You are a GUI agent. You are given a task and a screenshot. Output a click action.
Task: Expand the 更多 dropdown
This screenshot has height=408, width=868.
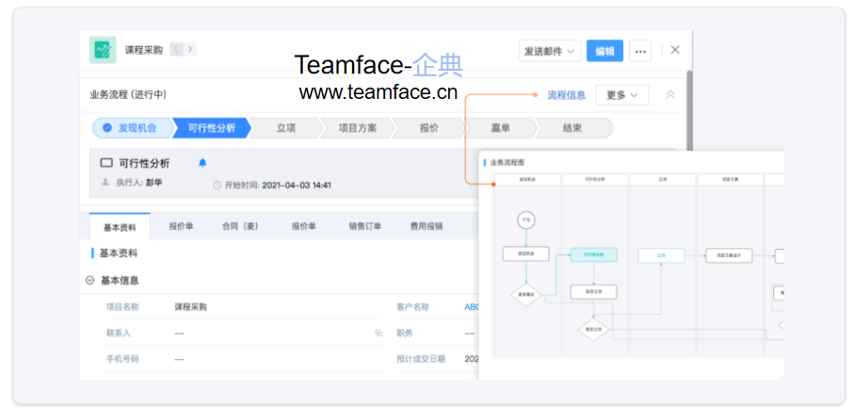point(621,95)
